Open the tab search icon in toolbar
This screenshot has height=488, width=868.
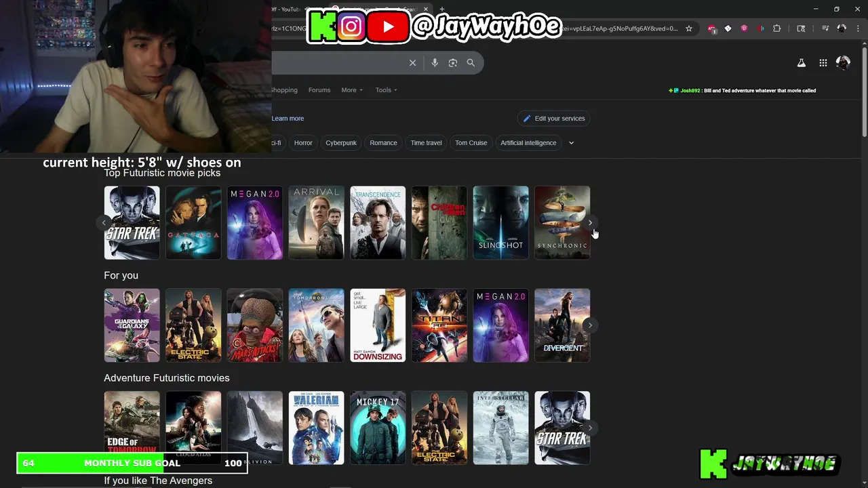pos(801,28)
